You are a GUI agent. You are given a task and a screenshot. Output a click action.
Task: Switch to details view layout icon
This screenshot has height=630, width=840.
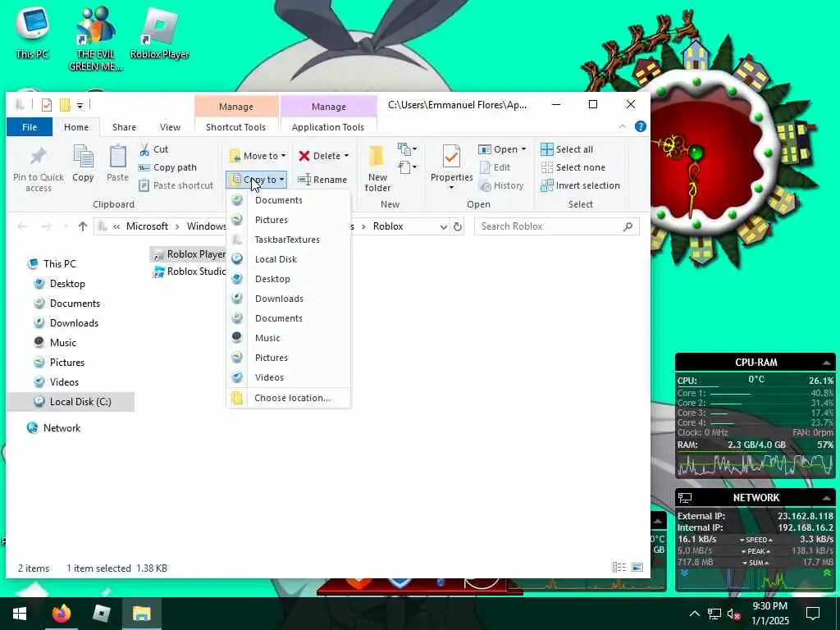(619, 568)
